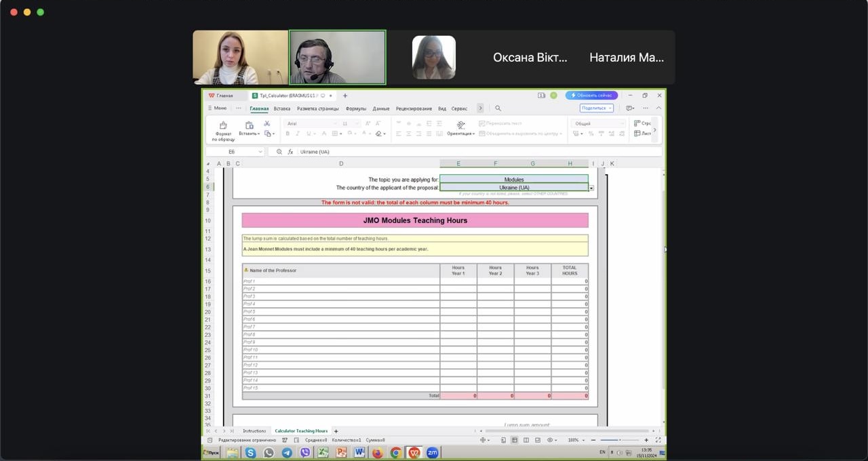
Task: Click the fullscreen icon in the status bar
Action: pyautogui.click(x=658, y=440)
